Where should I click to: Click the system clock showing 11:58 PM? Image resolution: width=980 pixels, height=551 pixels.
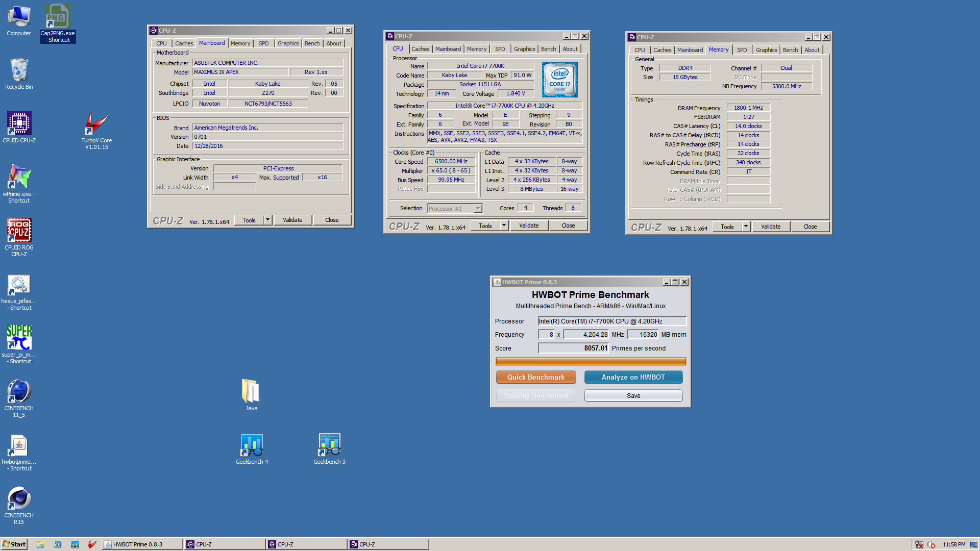tap(954, 544)
